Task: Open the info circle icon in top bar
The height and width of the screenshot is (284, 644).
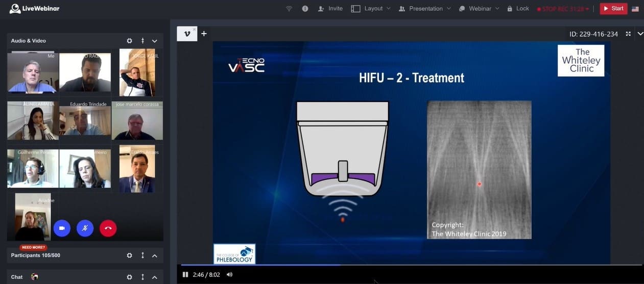Action: pos(305,9)
